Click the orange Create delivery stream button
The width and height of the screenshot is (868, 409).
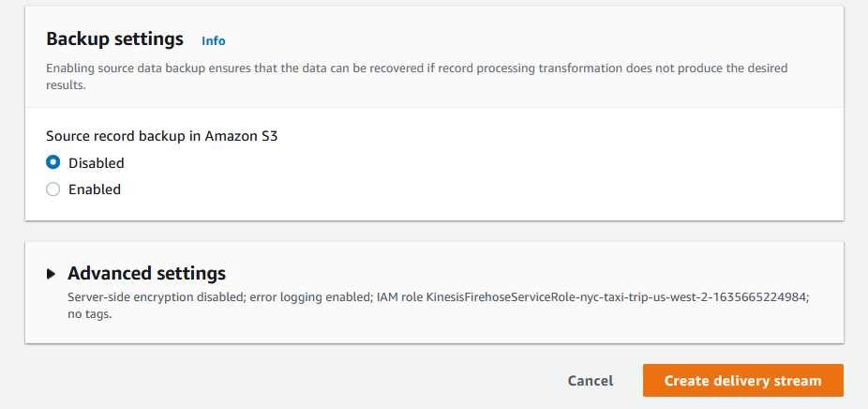pyautogui.click(x=742, y=381)
